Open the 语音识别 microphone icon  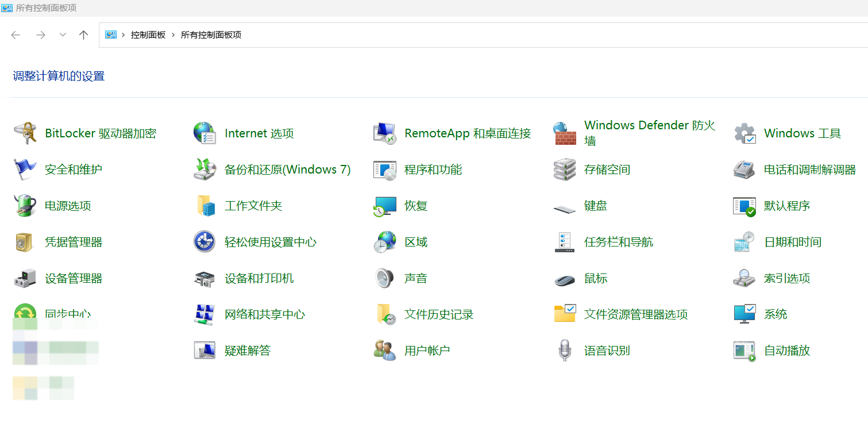564,351
